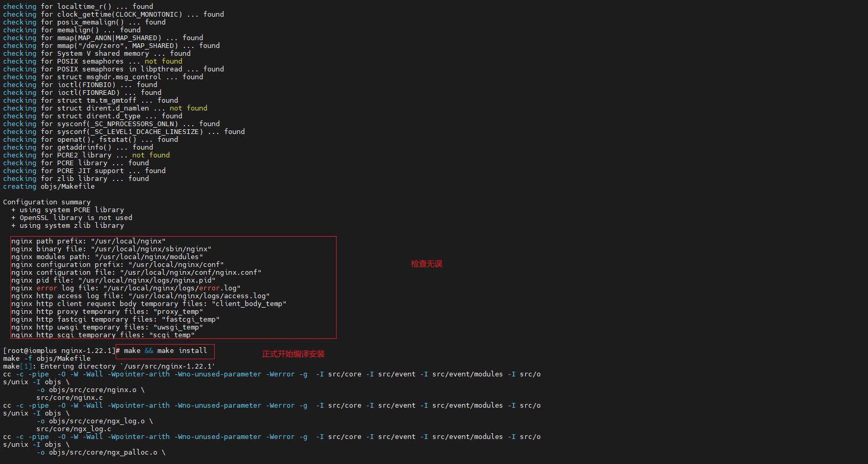Click the "src/core/ngx_log.c" source path
The image size is (868, 464).
(x=73, y=429)
